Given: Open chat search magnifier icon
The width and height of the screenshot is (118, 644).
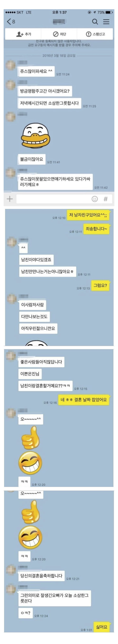Looking at the screenshot, I should (95, 21).
